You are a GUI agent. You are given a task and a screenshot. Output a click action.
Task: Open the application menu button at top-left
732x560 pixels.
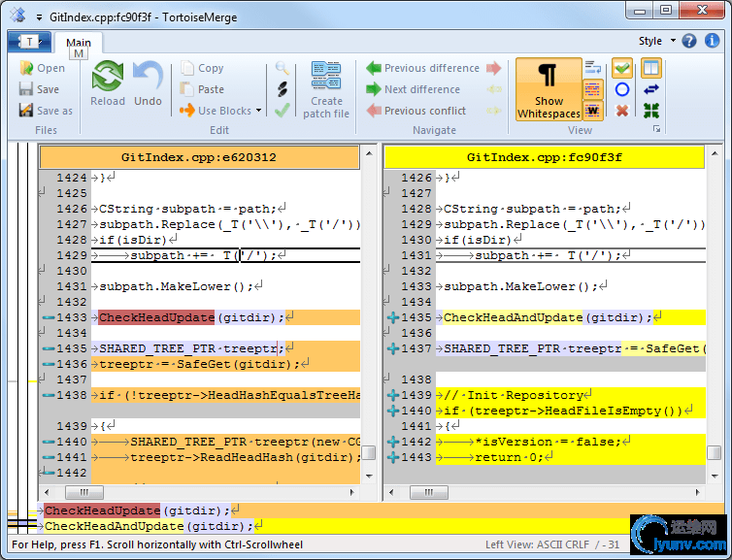tap(29, 41)
